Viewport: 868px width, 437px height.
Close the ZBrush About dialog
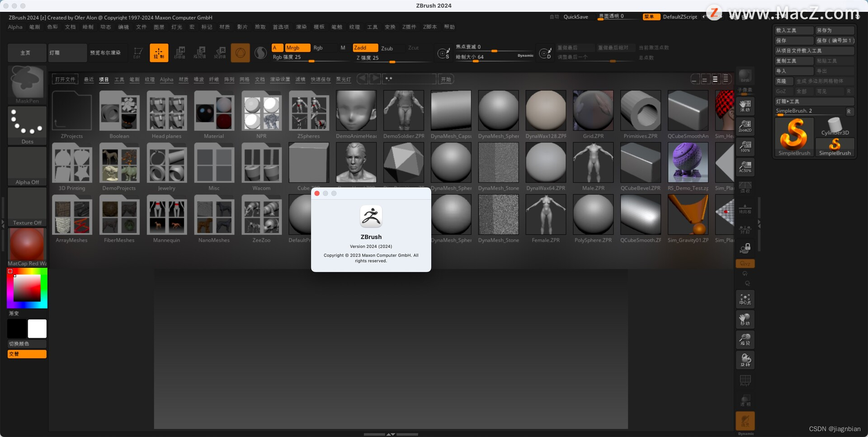pos(317,193)
